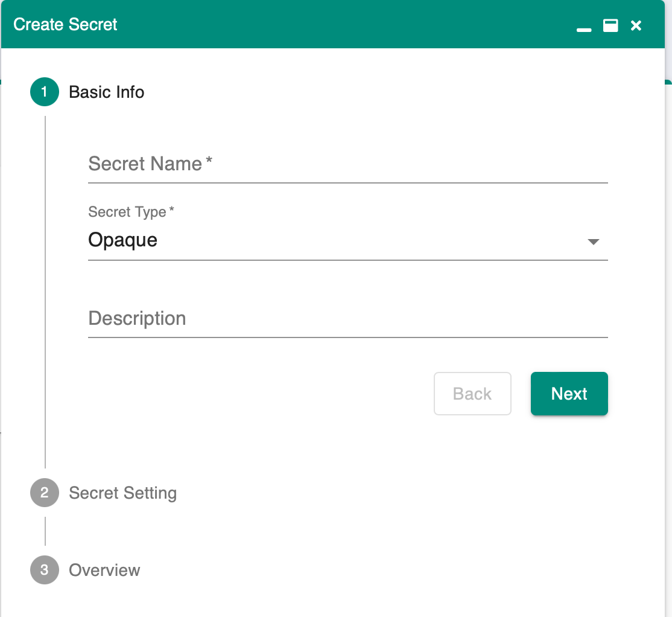Select the Overview step label

[x=104, y=571]
